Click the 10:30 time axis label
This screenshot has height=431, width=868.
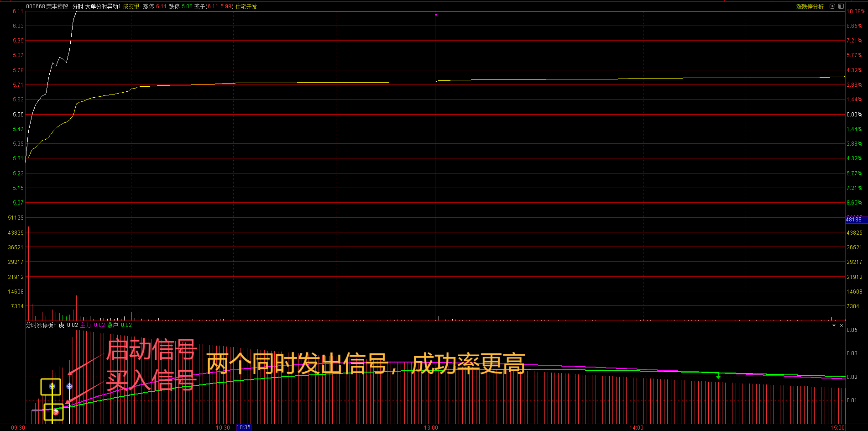tap(223, 428)
